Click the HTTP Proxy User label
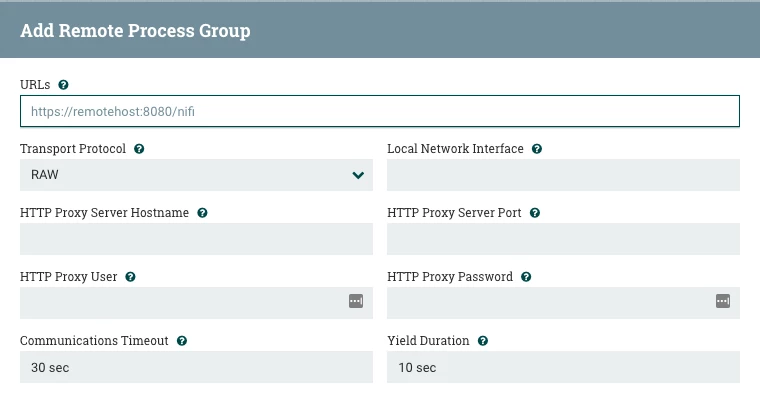 (x=68, y=277)
